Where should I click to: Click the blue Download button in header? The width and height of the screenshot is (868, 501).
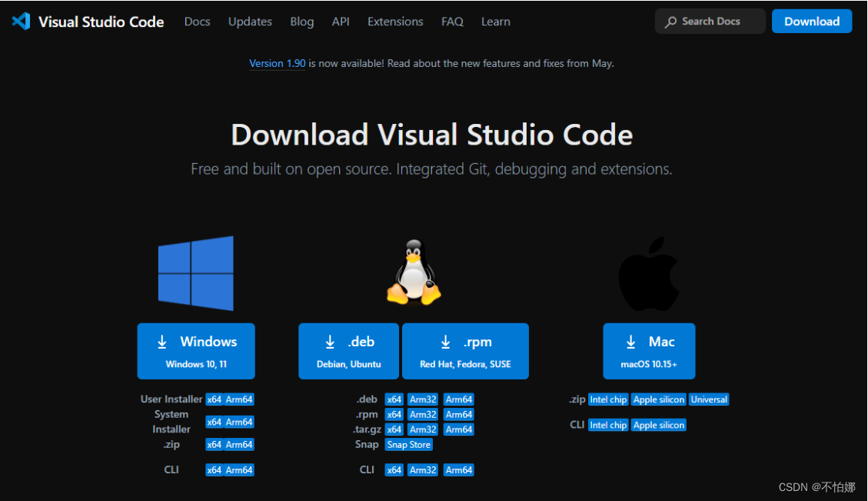click(x=812, y=22)
